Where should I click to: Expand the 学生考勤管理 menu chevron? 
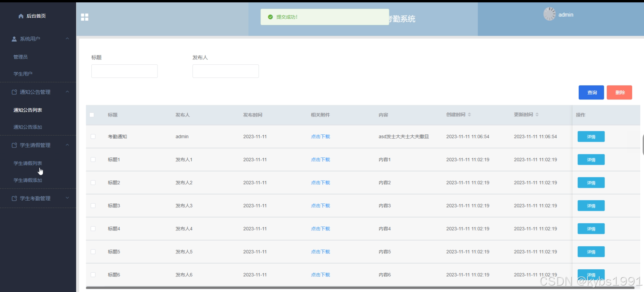pyautogui.click(x=67, y=198)
